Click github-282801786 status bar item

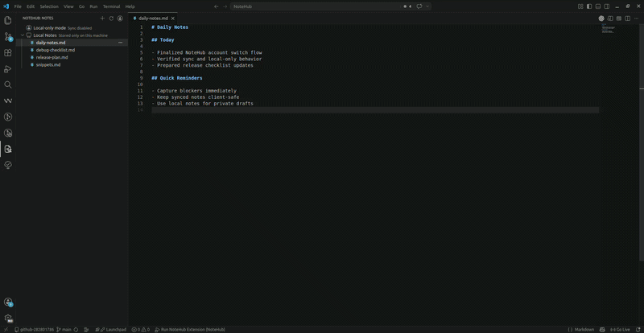click(x=34, y=329)
